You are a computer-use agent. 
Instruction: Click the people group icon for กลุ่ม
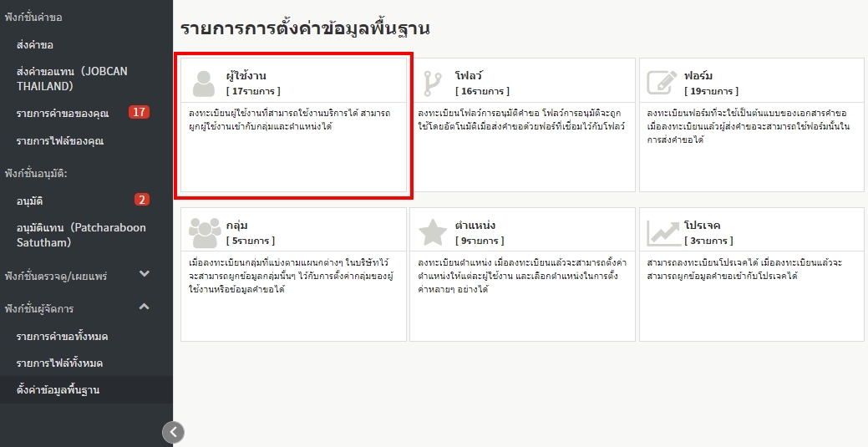pyautogui.click(x=204, y=232)
